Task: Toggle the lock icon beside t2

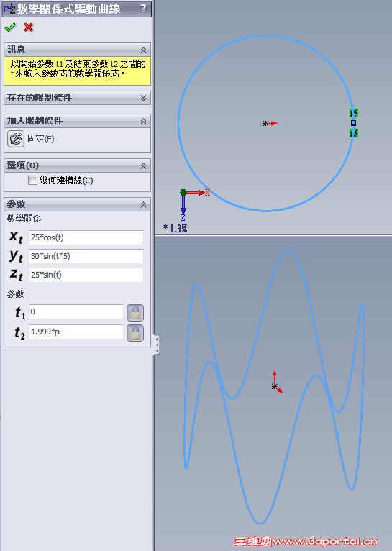Action: click(x=135, y=333)
